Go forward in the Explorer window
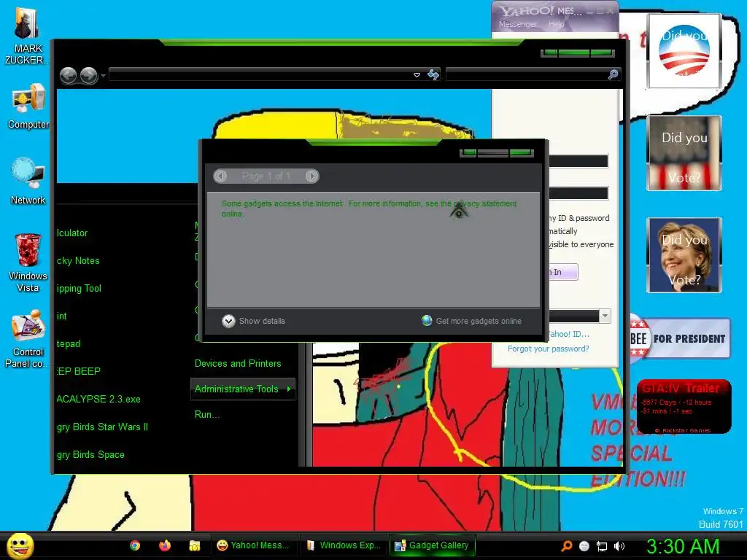747x560 pixels. click(x=88, y=75)
